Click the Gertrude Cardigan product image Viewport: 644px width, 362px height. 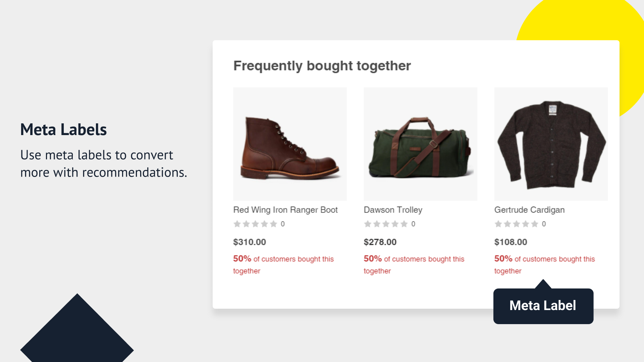(551, 144)
